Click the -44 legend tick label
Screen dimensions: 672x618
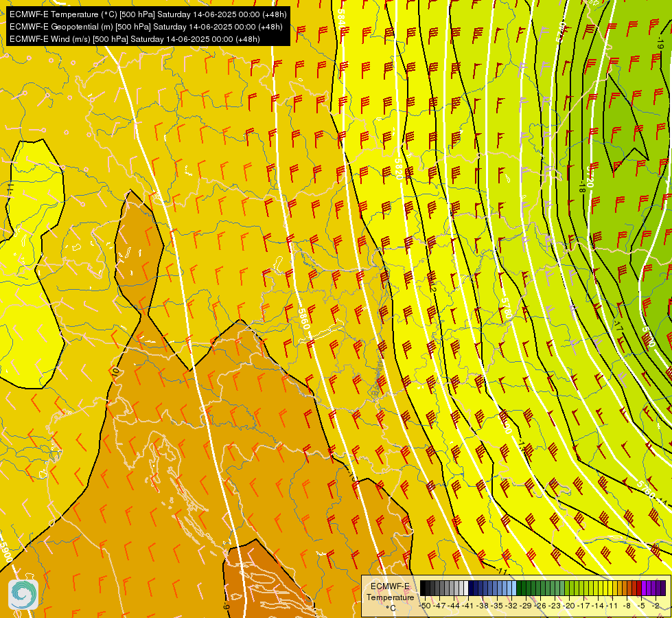(x=454, y=606)
